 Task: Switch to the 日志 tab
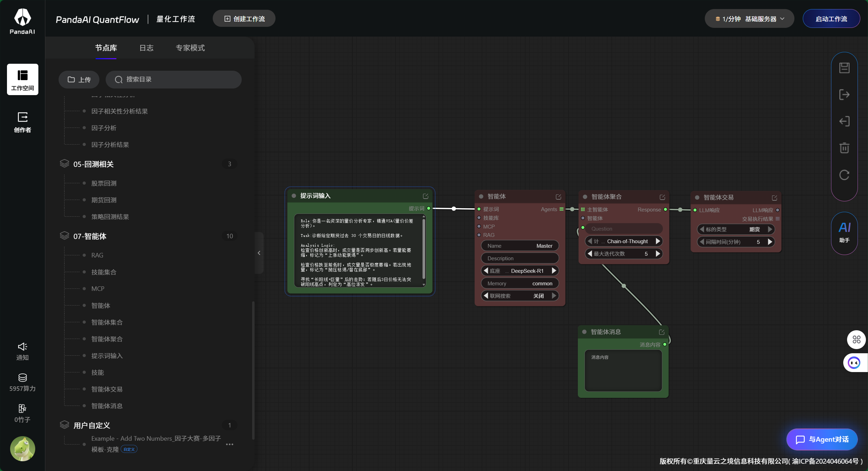pos(146,48)
